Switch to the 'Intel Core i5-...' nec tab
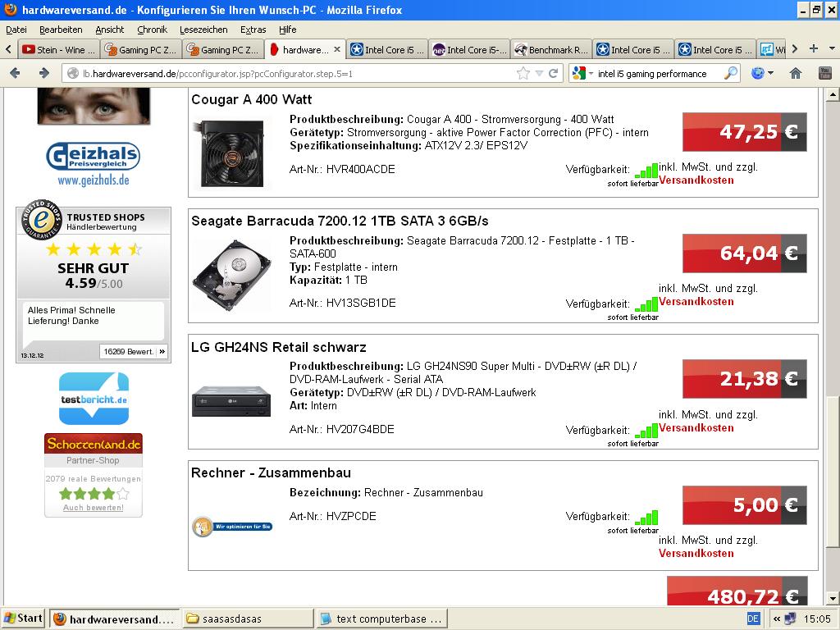Screen dimensions: 840x630 469,49
